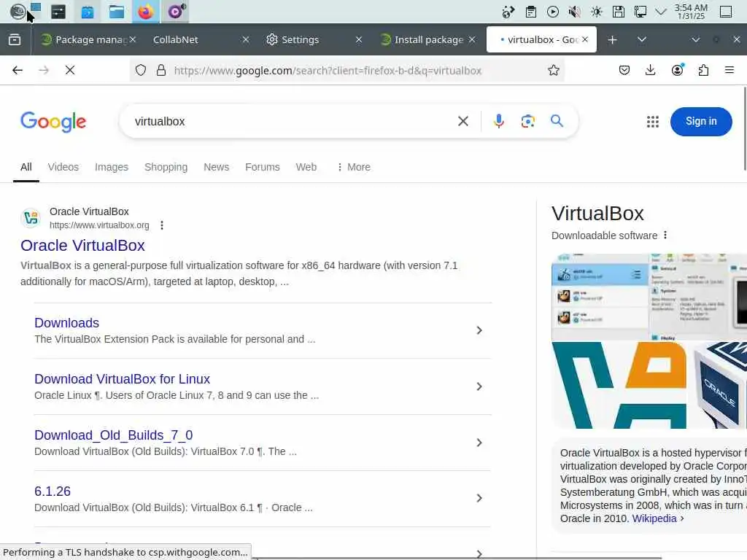Go to Google home via logo

53,122
